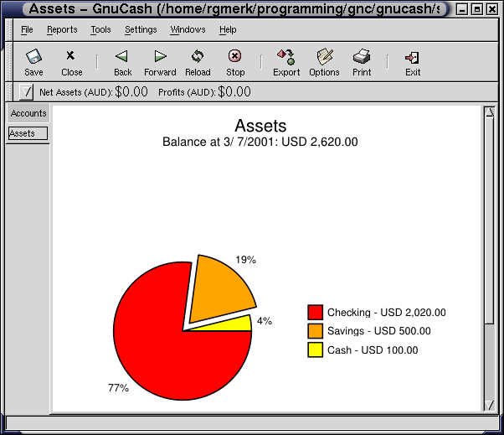Expand the Tools menu

(100, 29)
